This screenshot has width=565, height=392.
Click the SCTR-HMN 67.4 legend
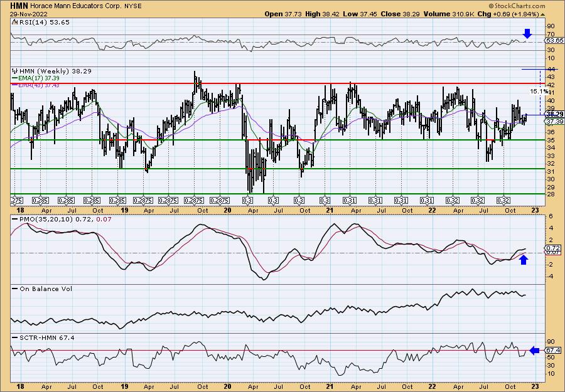coord(47,337)
